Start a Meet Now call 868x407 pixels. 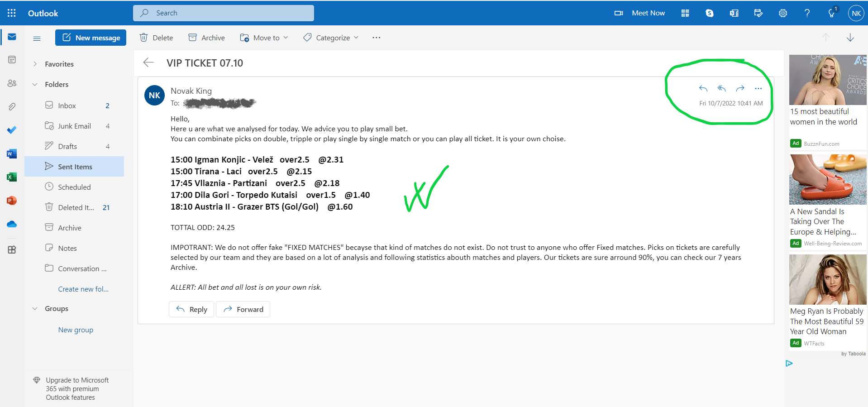[639, 13]
